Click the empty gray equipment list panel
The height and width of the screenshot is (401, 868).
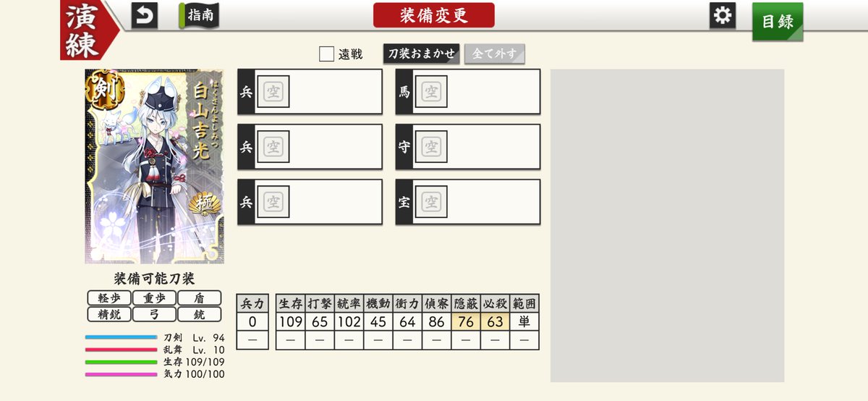click(667, 226)
